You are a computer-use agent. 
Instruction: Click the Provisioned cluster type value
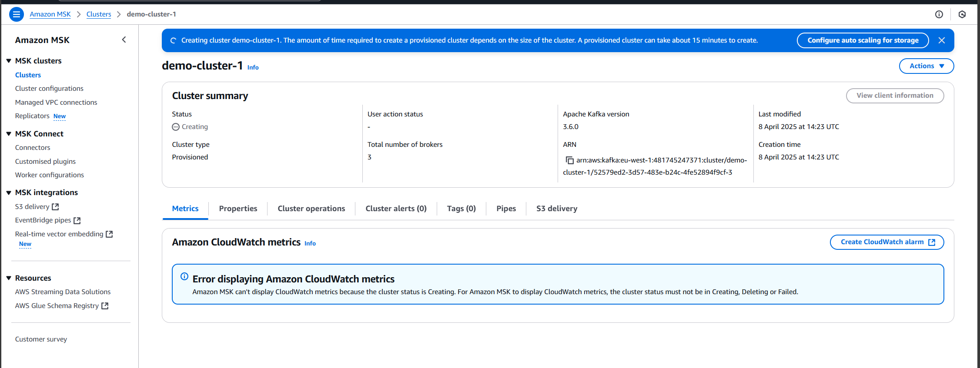coord(190,157)
